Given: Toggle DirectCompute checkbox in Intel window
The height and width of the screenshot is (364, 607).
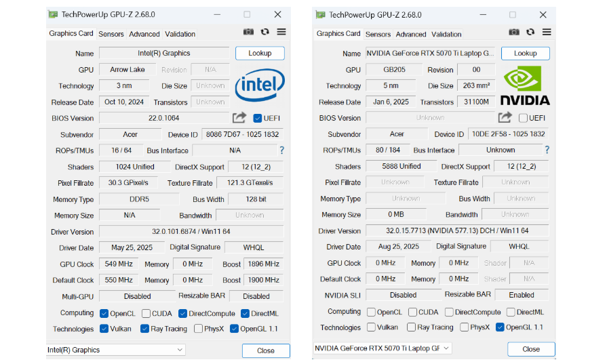Looking at the screenshot, I should pyautogui.click(x=182, y=313).
